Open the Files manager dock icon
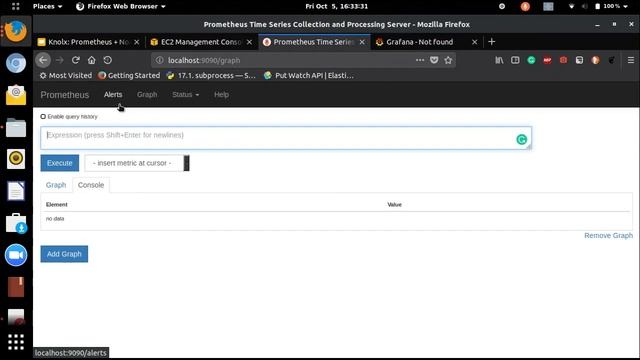640x360 pixels. point(16,127)
